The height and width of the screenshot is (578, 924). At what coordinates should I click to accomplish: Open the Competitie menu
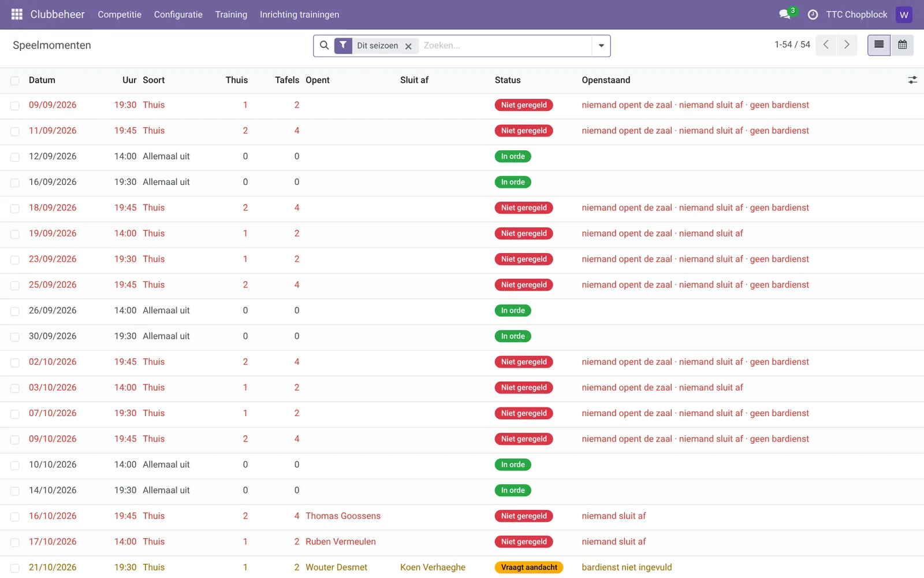(x=120, y=14)
